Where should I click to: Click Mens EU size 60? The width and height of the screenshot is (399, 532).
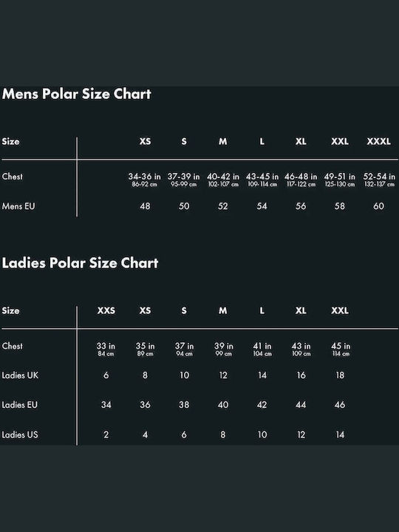378,206
